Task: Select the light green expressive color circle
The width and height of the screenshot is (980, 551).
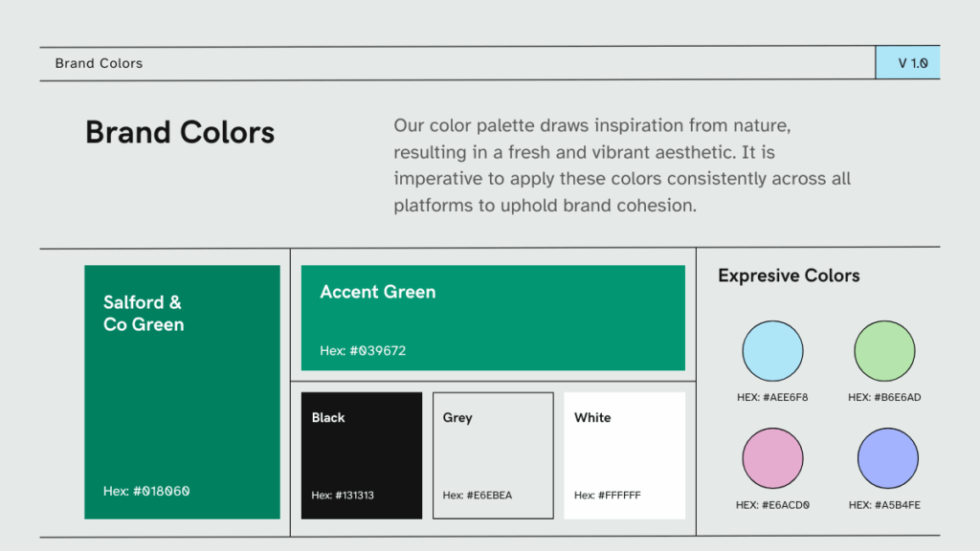Action: tap(884, 351)
